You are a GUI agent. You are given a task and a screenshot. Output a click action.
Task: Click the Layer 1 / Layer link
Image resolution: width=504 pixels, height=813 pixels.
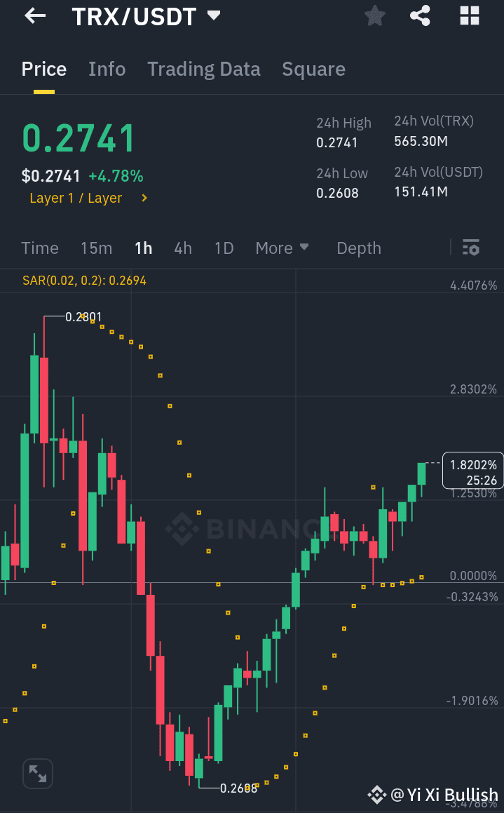(74, 199)
